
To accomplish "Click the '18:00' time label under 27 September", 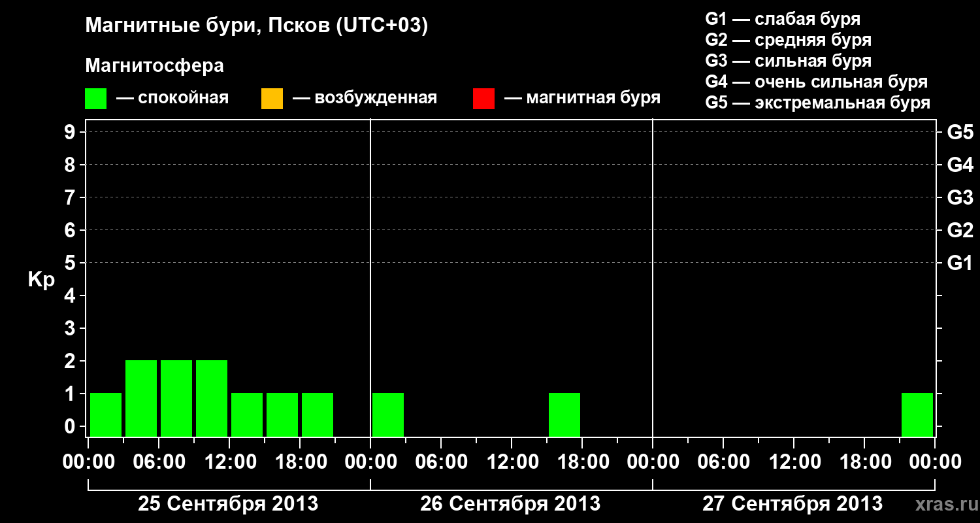I will click(864, 462).
